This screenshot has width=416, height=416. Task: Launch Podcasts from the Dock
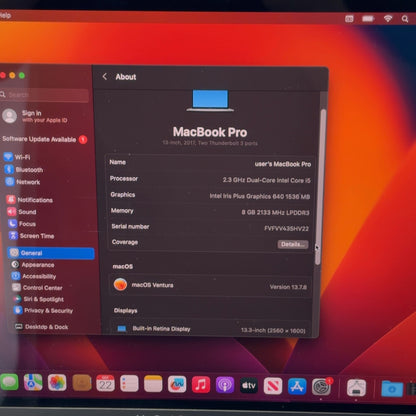click(x=225, y=385)
